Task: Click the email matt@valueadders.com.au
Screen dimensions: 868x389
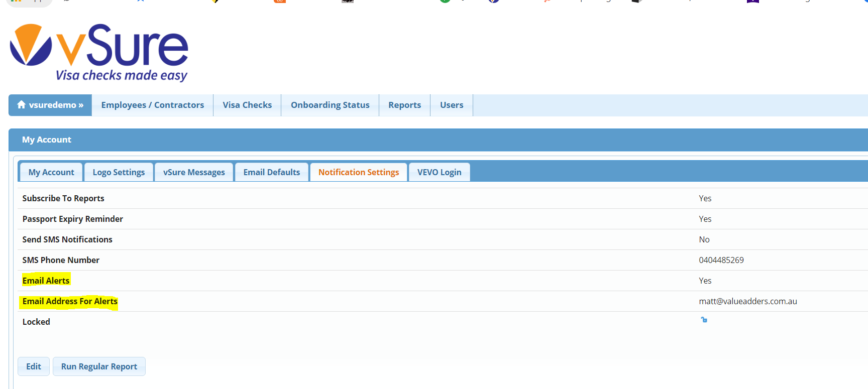Action: (748, 301)
